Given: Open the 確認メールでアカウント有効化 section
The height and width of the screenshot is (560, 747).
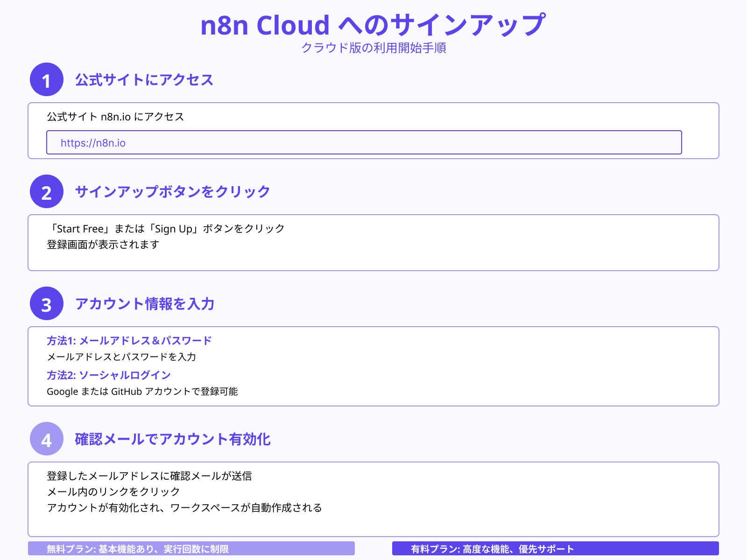Looking at the screenshot, I should (173, 439).
